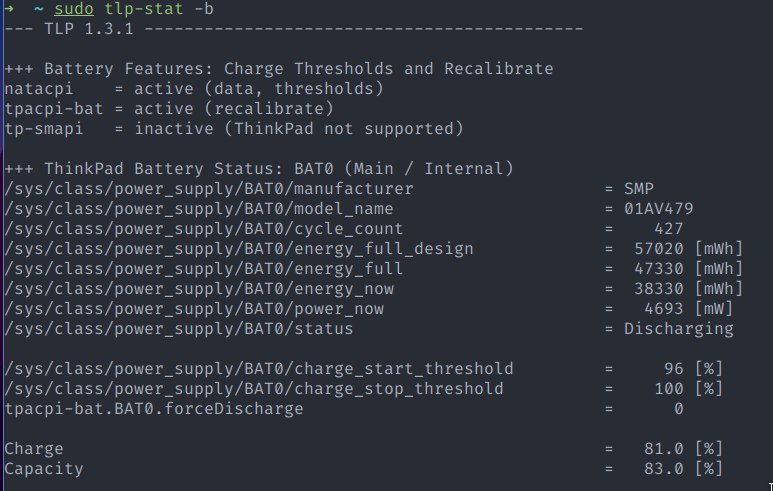The height and width of the screenshot is (491, 773).
Task: Click the Discharging status value
Action: pos(678,329)
